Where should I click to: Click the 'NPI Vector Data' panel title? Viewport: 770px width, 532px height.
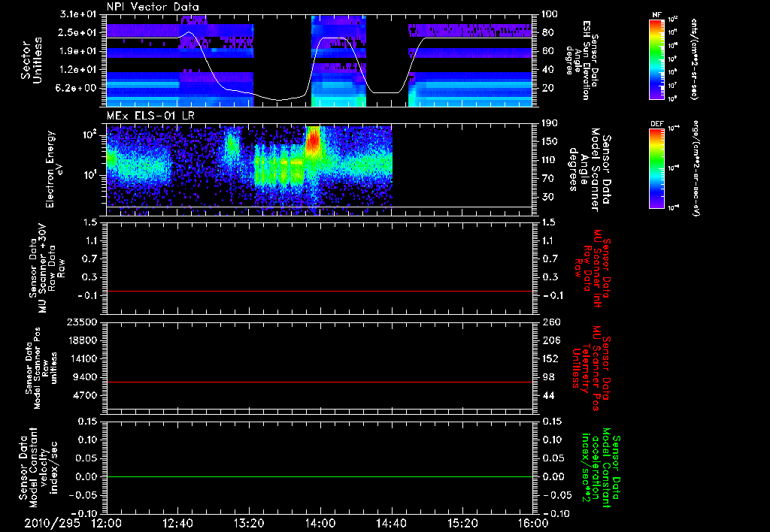(153, 7)
